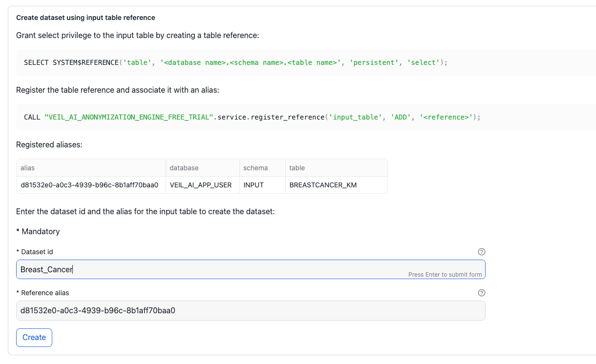
Task: Open the Dataset id help icon
Action: (481, 252)
